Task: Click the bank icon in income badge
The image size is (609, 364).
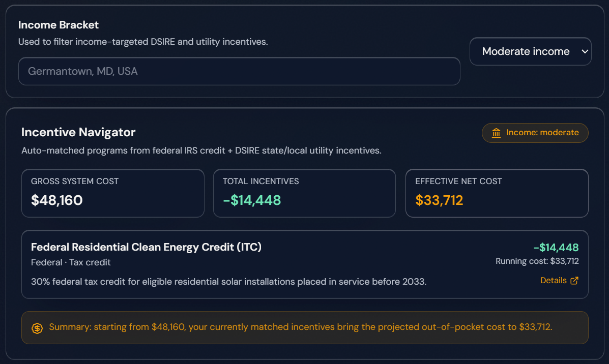Action: click(x=496, y=133)
